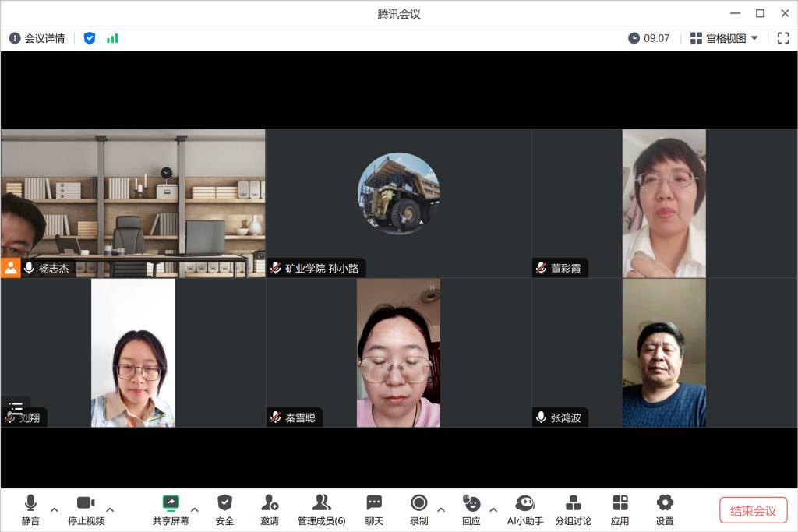Maximize the 腾讯会议 window
Viewport: 798px width, 532px height.
(x=761, y=14)
